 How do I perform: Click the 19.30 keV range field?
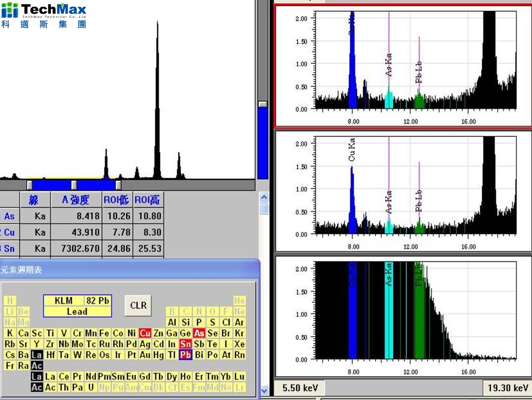(507, 388)
